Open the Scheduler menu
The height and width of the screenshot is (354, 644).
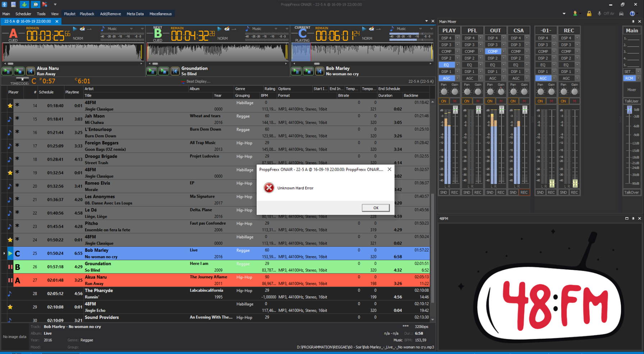click(23, 14)
